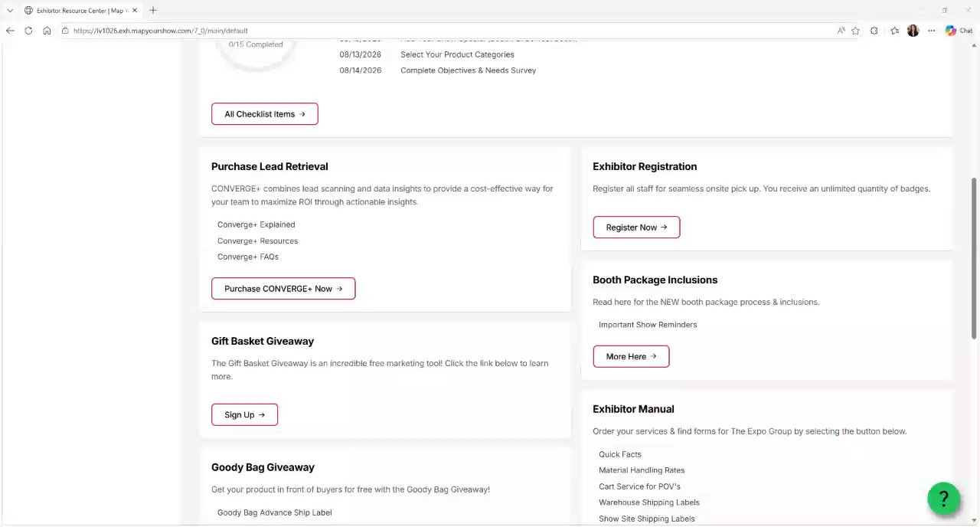Open the Converge+ Resources link
980x527 pixels.
(257, 241)
